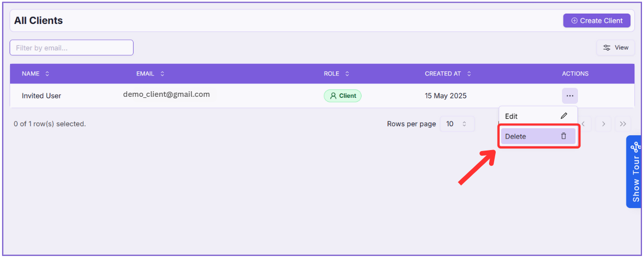Click the trash icon in Delete entry
The image size is (644, 257).
pos(563,136)
